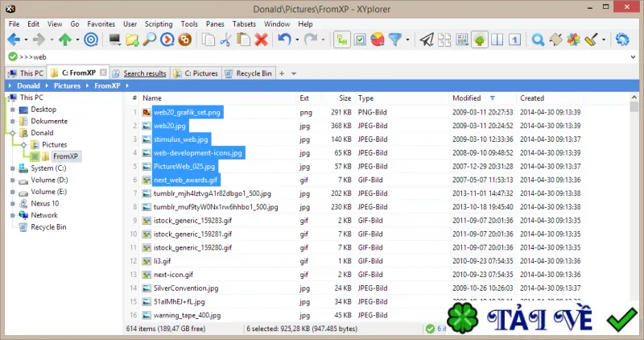Click the blue Quick Search magnifier
Image resolution: width=644 pixels, height=340 pixels.
point(538,39)
